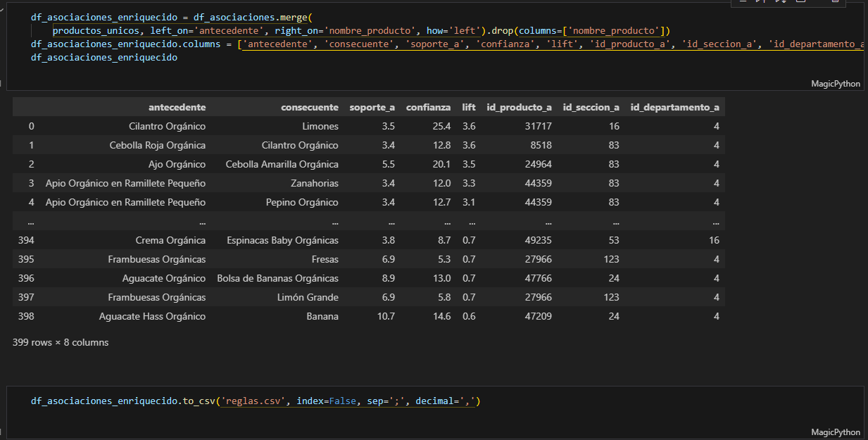This screenshot has height=440, width=868.
Task: Click lift value 3.3
Action: (x=469, y=183)
